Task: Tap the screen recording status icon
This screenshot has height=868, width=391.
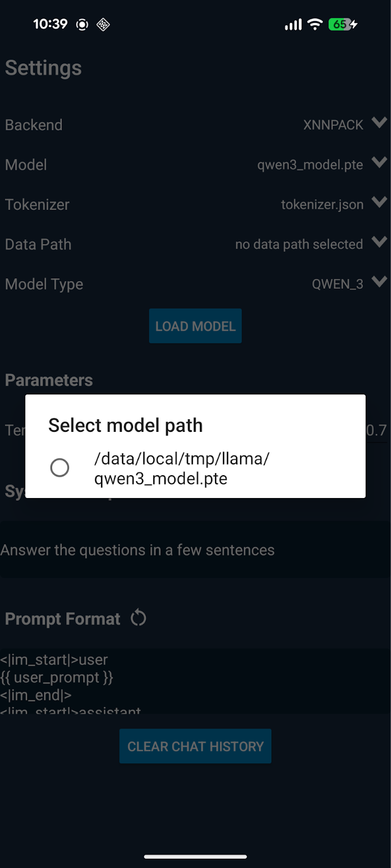Action: (x=82, y=24)
